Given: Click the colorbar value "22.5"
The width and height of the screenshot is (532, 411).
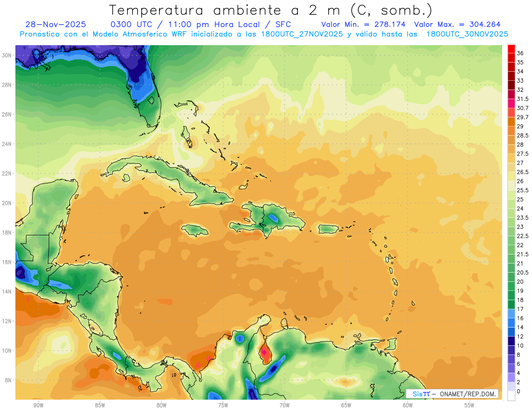Looking at the screenshot, I should 523,236.
